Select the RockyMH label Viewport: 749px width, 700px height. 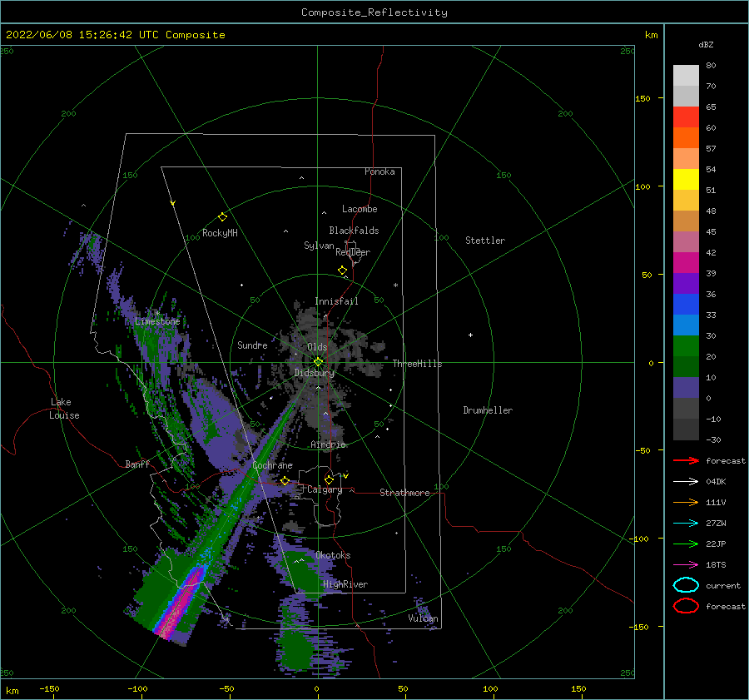220,233
